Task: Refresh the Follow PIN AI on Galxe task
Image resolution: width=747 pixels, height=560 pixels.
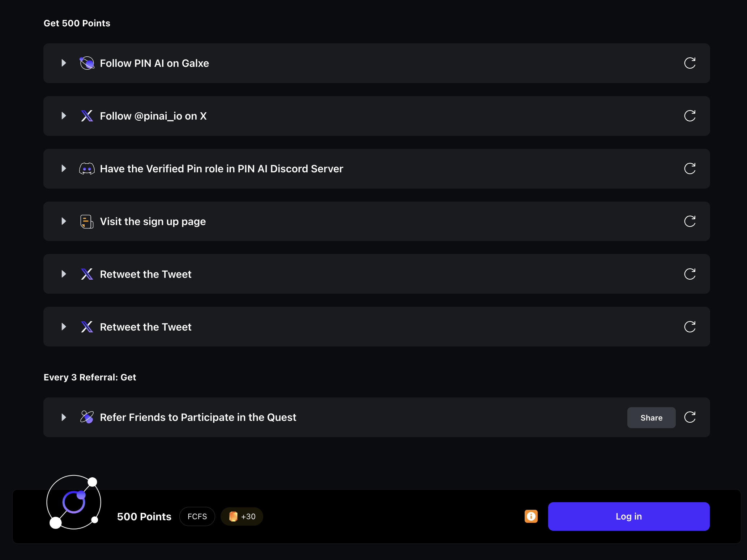Action: pyautogui.click(x=690, y=63)
